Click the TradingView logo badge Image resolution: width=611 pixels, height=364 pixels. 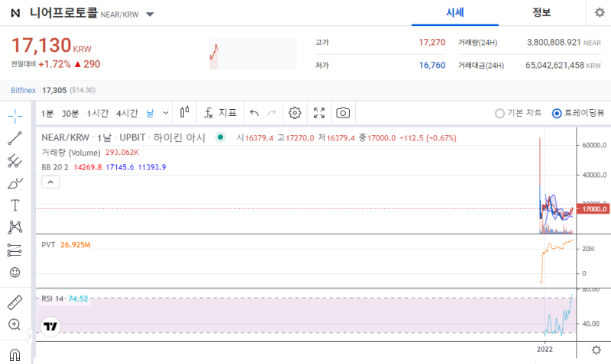pos(50,327)
